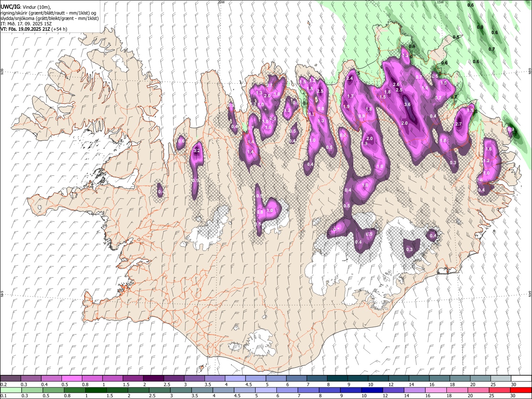The width and height of the screenshot is (532, 399).
Task: Select the 2.6 precipitation value on the map
Action: pos(396,84)
